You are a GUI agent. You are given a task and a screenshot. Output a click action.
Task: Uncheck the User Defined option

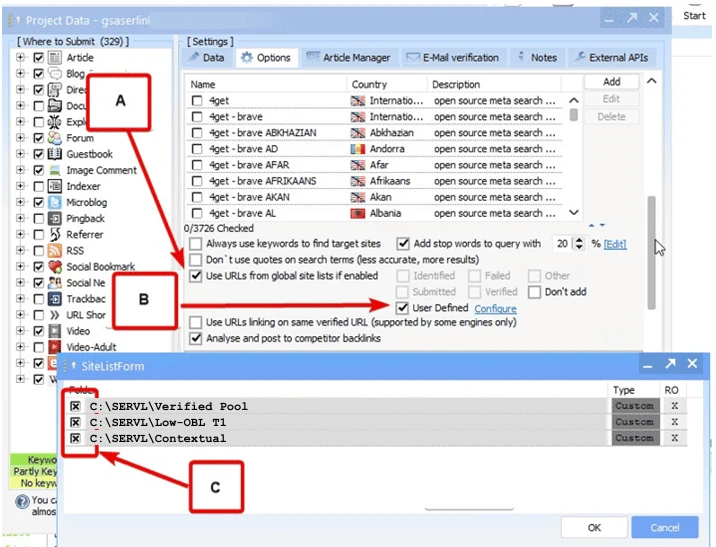coord(402,308)
